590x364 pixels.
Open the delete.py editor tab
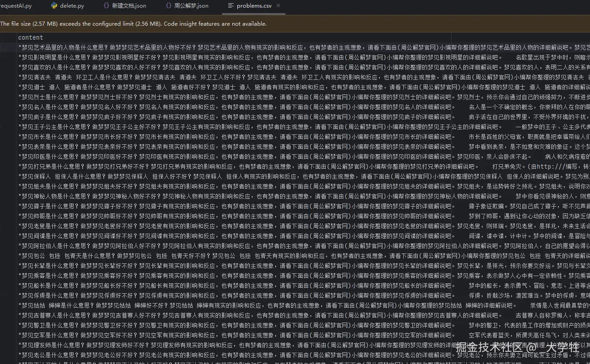pyautogui.click(x=67, y=6)
